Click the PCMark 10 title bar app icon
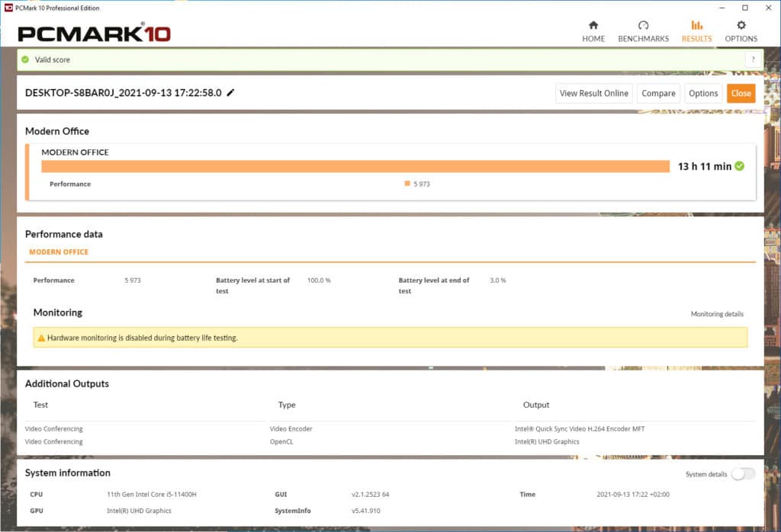781x532 pixels. 8,8
